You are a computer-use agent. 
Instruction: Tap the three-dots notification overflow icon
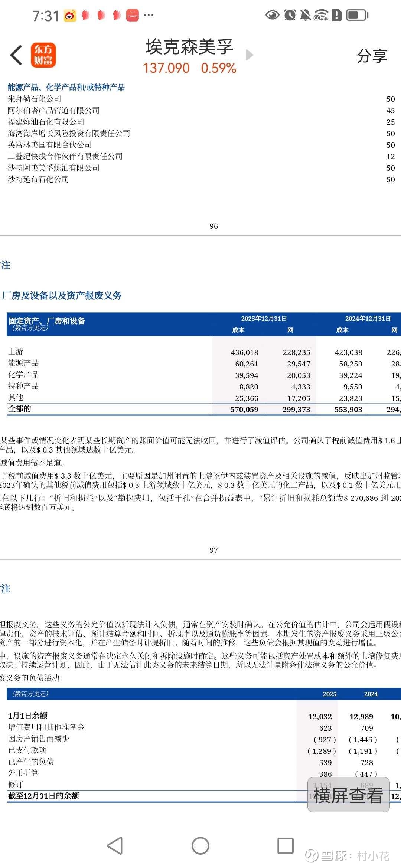(x=149, y=15)
